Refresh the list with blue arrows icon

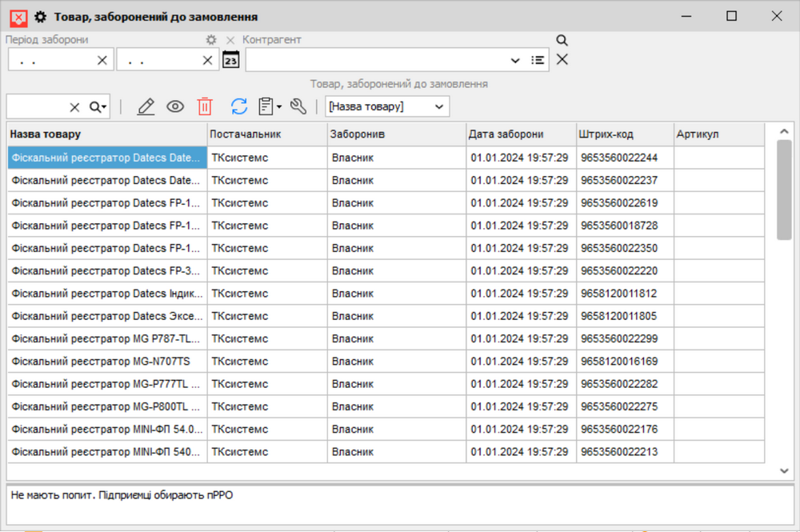point(239,106)
